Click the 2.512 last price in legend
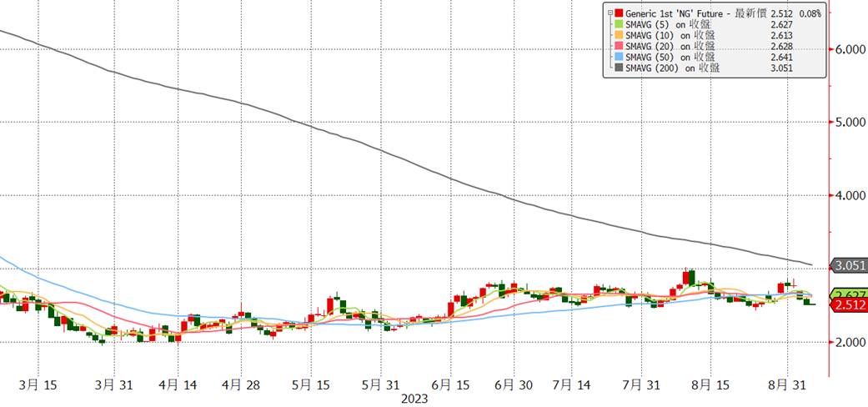Viewport: 868px width, 407px height. (x=781, y=13)
